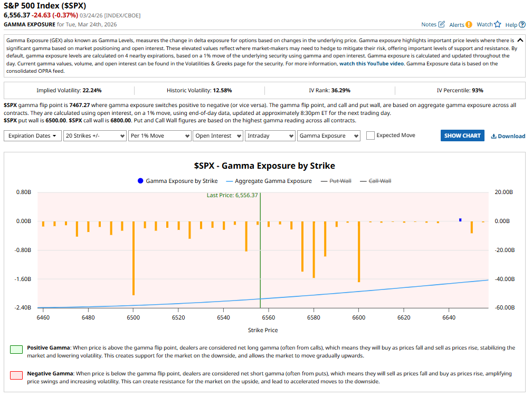Screen dimensions: 532x397
Task: Open the Per 1% Move dropdown
Action: click(x=159, y=135)
